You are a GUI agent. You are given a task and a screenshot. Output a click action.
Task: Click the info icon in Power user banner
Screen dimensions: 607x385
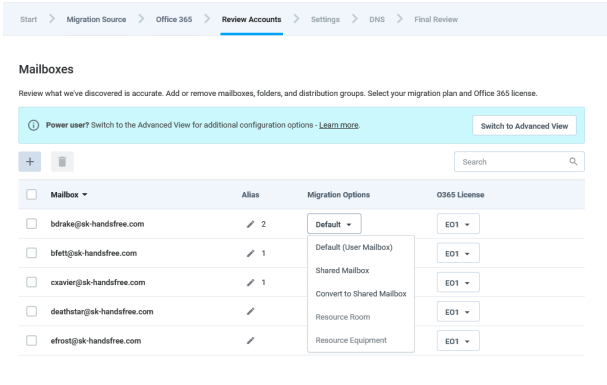coord(33,125)
